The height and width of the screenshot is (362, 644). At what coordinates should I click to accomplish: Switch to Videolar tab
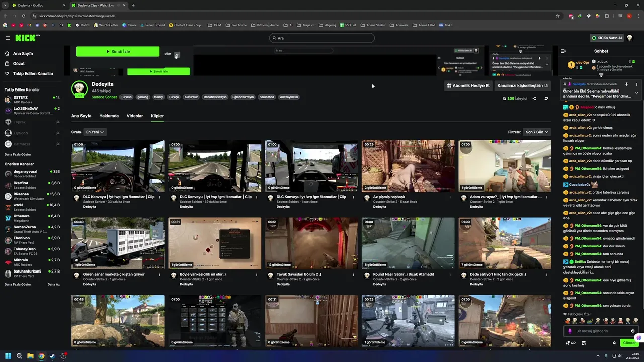pos(135,116)
